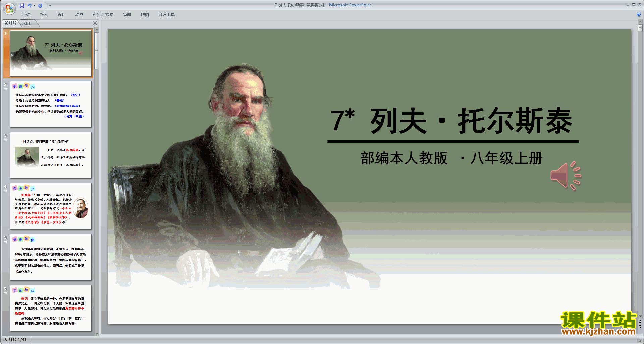Click animation star icon beside slide 3
644x344 pixels.
pos(5,140)
